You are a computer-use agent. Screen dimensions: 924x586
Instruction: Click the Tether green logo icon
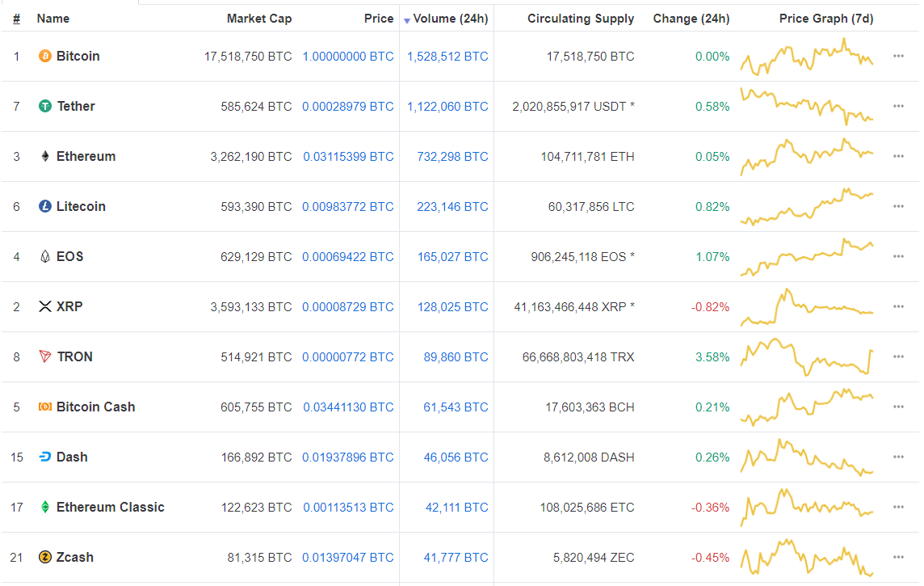pyautogui.click(x=45, y=107)
